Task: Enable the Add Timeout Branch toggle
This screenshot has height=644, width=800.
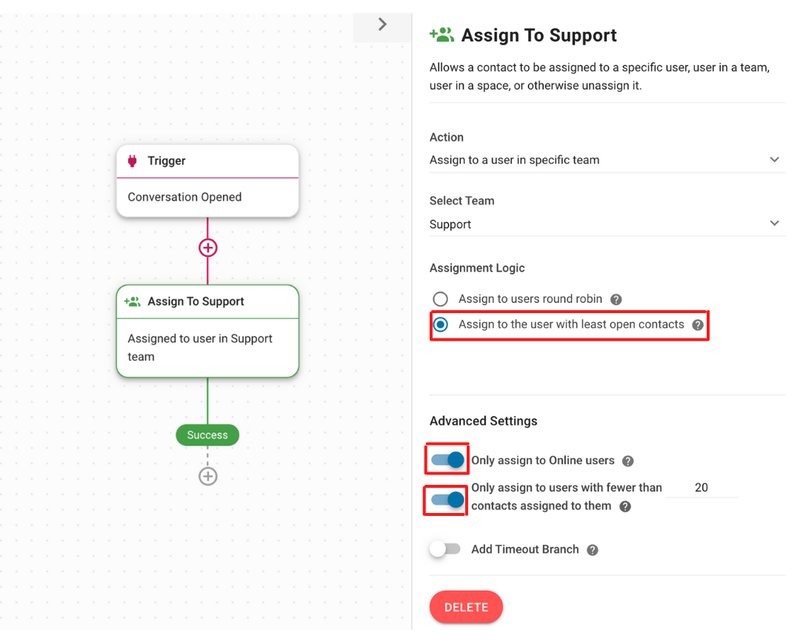Action: 444,549
